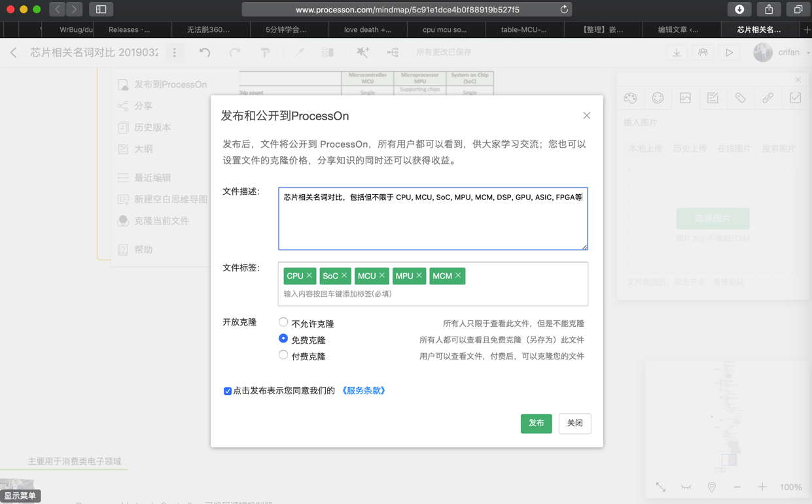This screenshot has height=504, width=812.
Task: Toggle the terms of service agreement checkbox
Action: pos(228,391)
